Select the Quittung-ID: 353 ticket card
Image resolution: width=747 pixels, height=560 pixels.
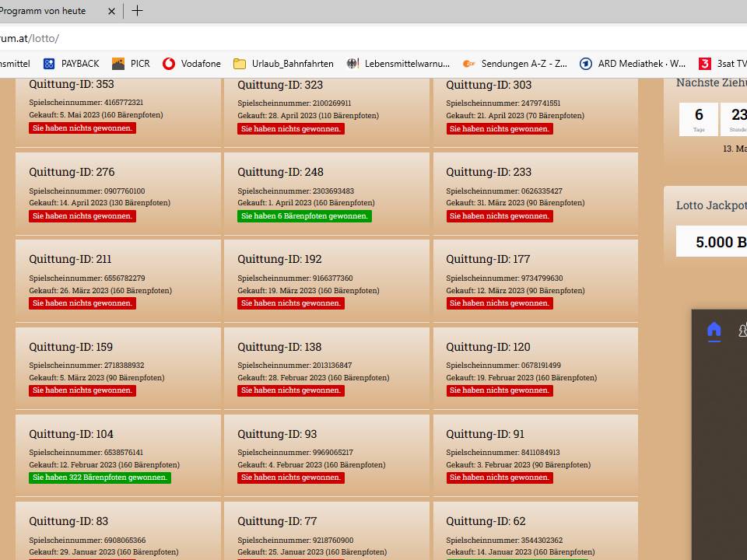[x=118, y=109]
